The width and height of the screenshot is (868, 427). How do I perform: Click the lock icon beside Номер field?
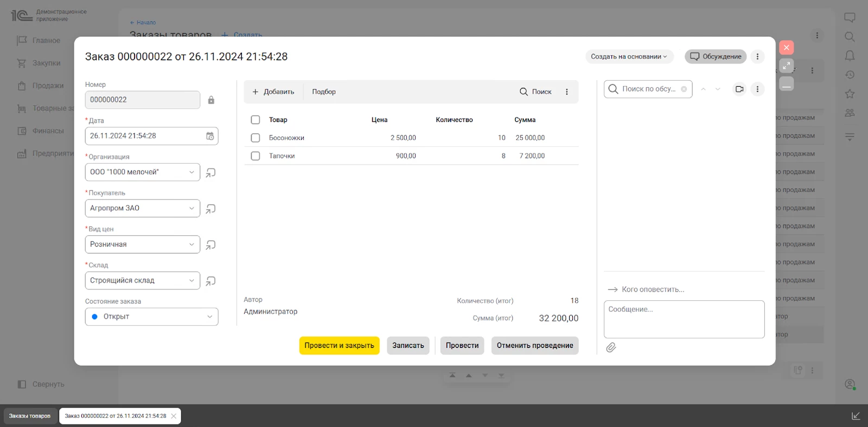point(211,100)
